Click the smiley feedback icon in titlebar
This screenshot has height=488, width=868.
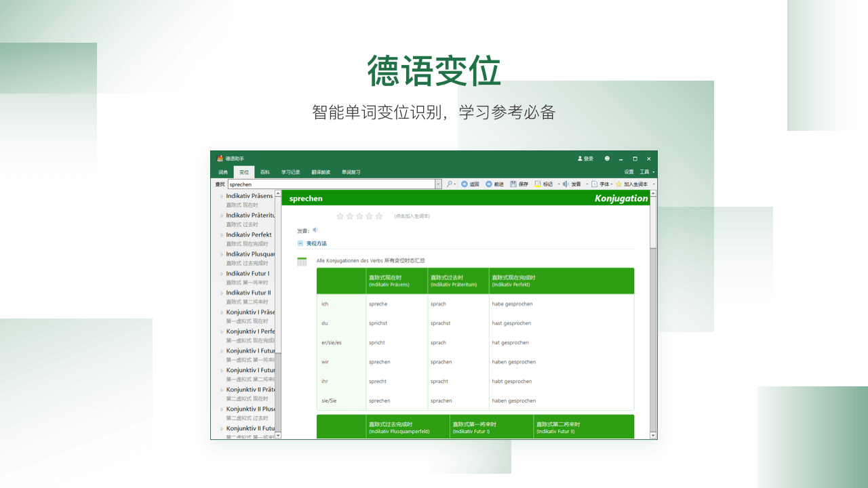point(607,159)
